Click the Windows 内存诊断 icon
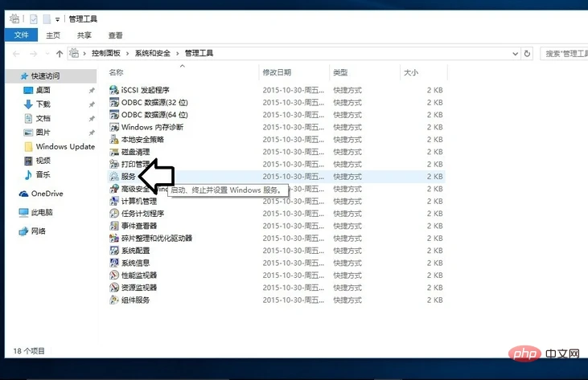Viewport: 588px width, 380px height. click(x=114, y=127)
